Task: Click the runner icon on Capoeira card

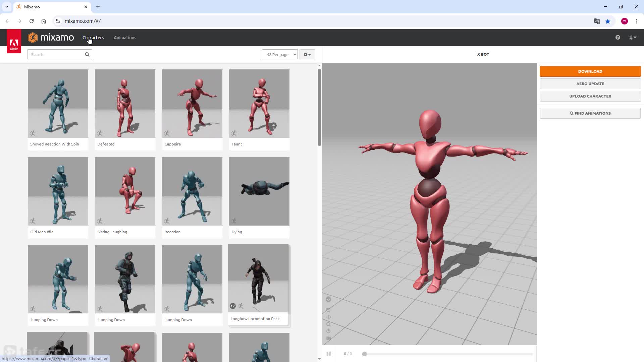Action: pos(167,133)
